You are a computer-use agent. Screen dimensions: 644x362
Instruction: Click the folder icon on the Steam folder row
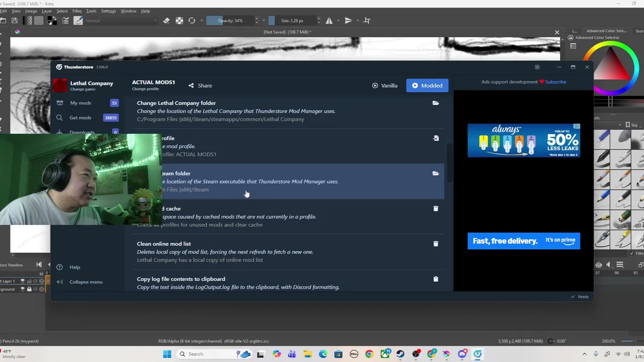click(x=436, y=173)
